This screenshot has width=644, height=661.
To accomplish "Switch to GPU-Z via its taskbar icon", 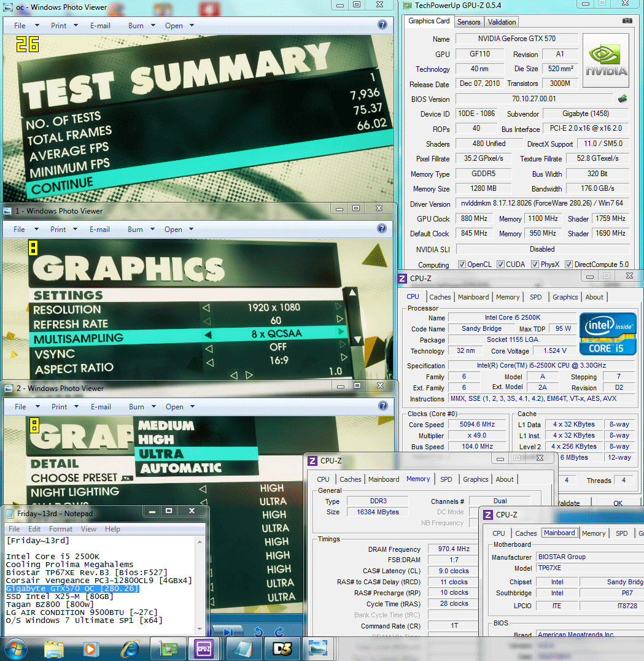I will [169, 649].
